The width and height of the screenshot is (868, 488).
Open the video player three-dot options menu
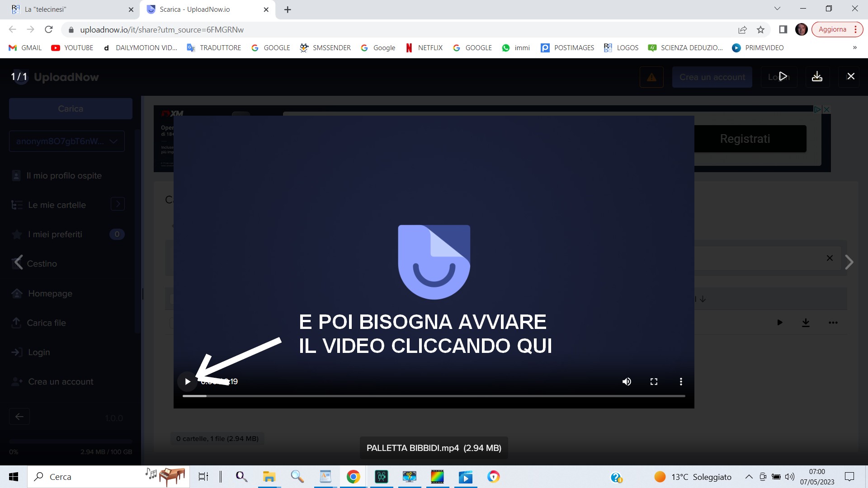click(681, 382)
